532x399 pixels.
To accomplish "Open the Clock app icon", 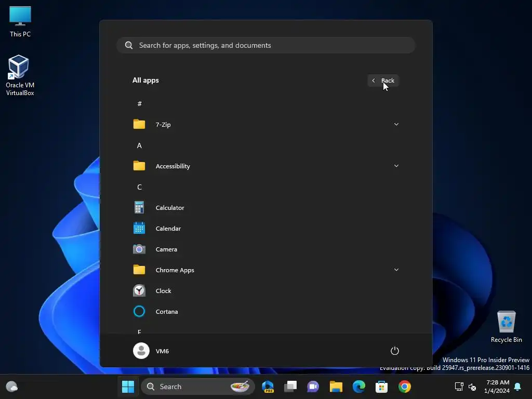I will [x=139, y=291].
